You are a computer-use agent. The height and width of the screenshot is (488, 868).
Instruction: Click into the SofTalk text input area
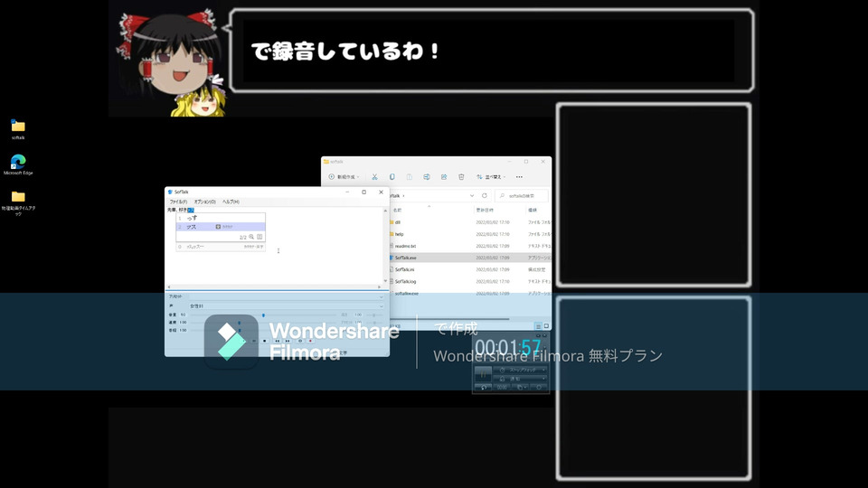(275, 246)
